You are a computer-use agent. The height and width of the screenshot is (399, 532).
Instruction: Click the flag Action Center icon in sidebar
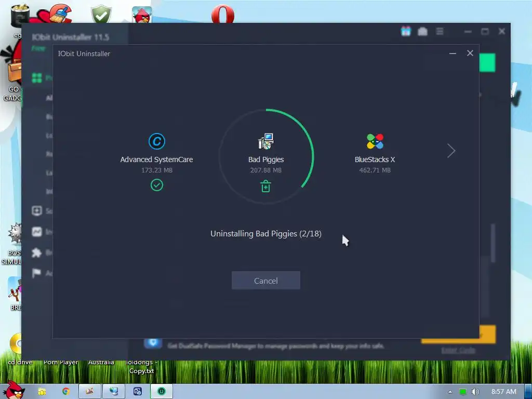37,273
